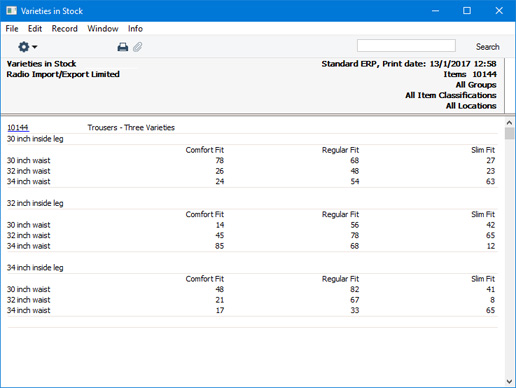The width and height of the screenshot is (516, 388).
Task: Click value 14 in Comfort Fit column
Action: 220,225
